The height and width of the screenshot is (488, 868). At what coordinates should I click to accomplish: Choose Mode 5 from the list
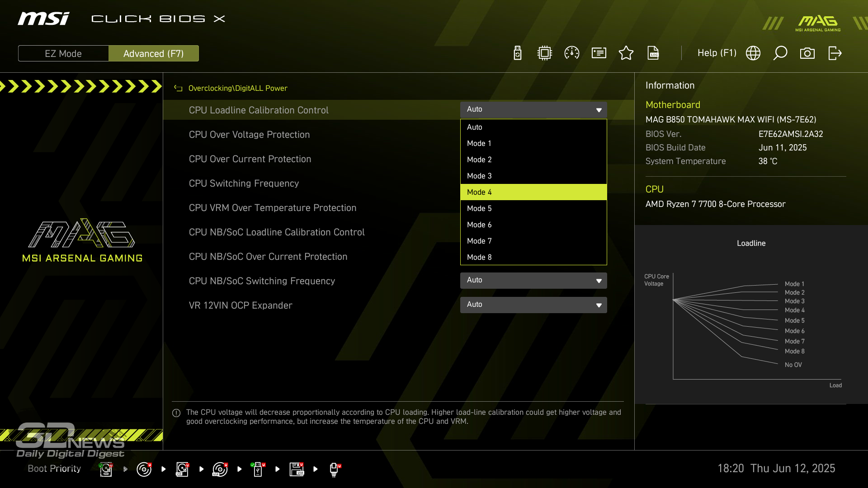[x=533, y=208]
